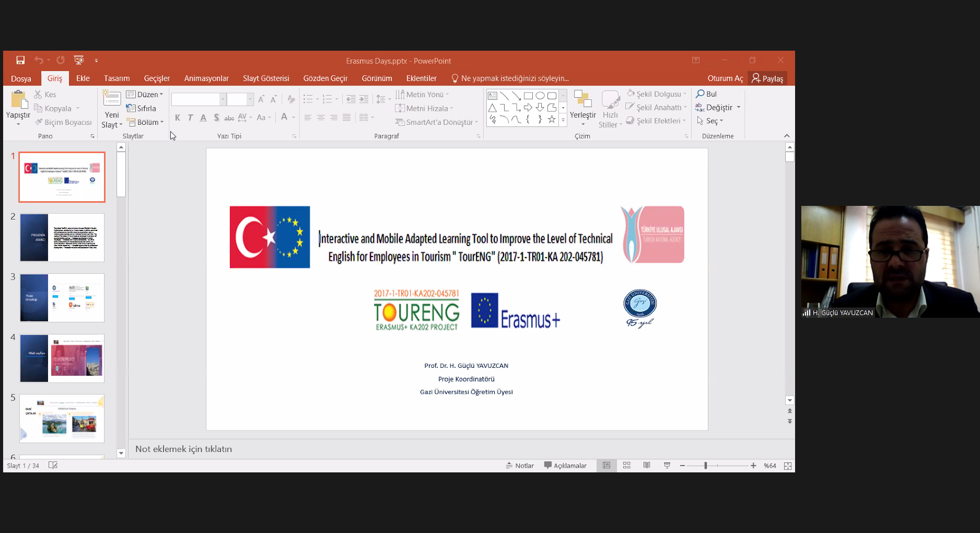Click Bul to find text

pos(706,94)
